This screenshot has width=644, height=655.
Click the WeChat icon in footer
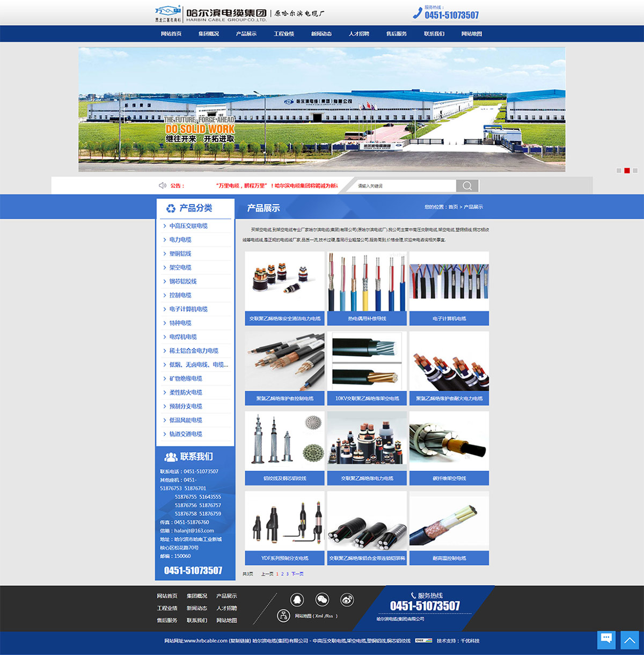point(322,600)
